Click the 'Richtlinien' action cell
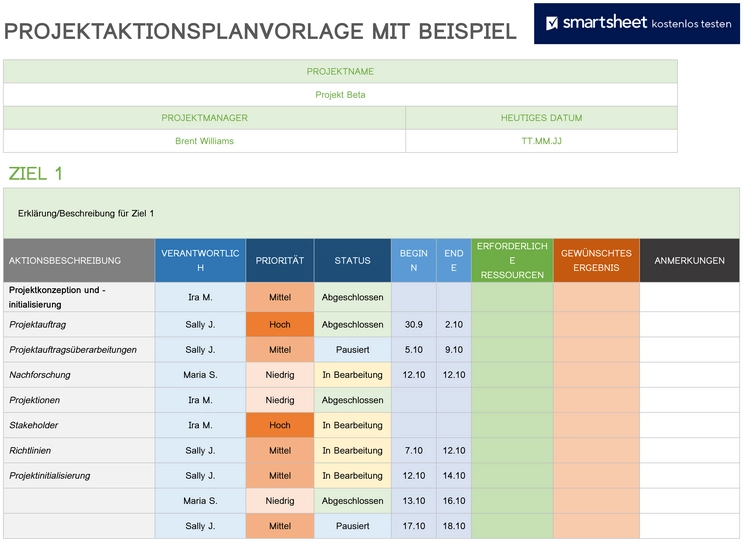743x542 pixels. pyautogui.click(x=79, y=451)
